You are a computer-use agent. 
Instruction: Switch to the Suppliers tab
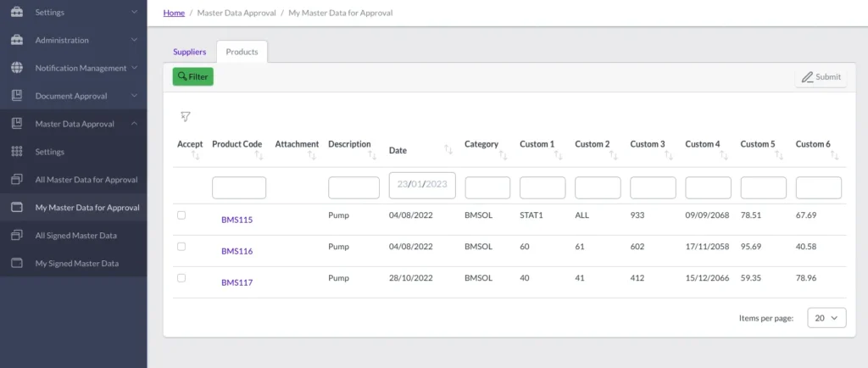point(190,52)
